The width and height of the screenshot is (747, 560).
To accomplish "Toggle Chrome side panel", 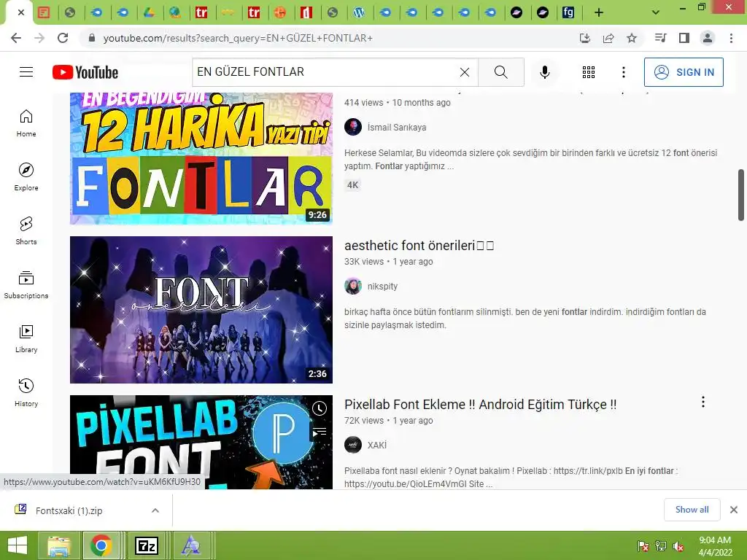I will coord(684,38).
